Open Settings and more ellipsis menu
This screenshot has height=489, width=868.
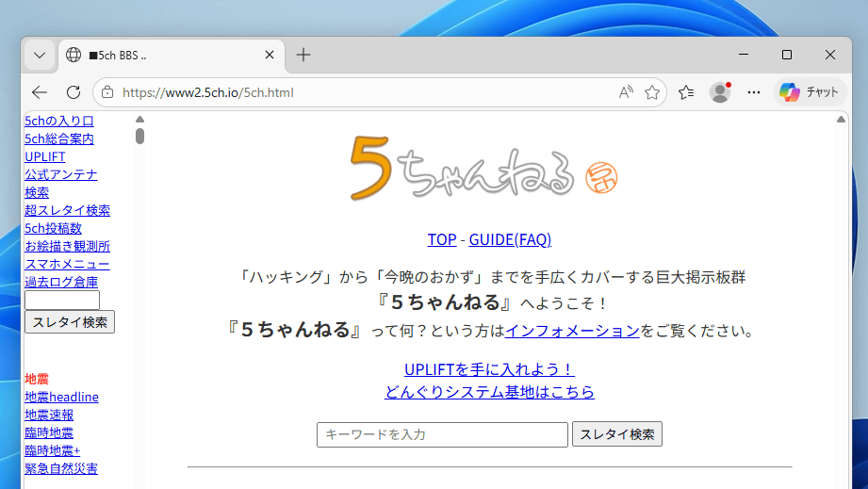[x=754, y=92]
